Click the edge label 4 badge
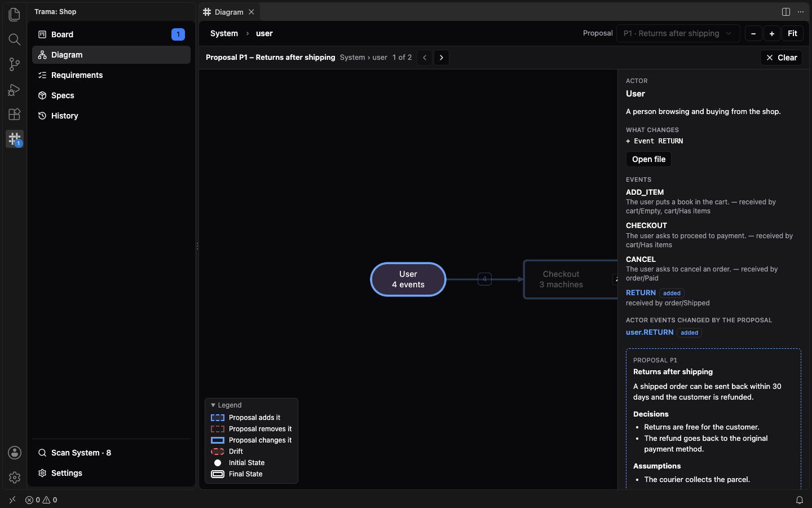 484,279
